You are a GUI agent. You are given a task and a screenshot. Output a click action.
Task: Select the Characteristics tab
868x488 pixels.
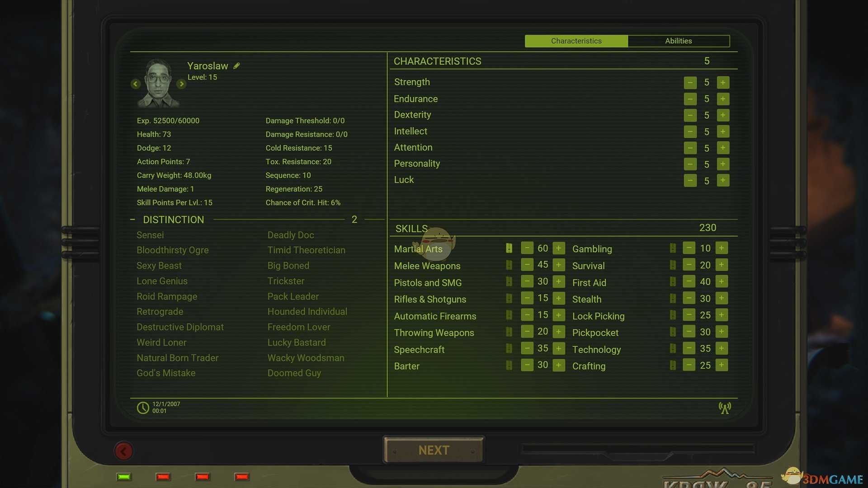pyautogui.click(x=576, y=41)
